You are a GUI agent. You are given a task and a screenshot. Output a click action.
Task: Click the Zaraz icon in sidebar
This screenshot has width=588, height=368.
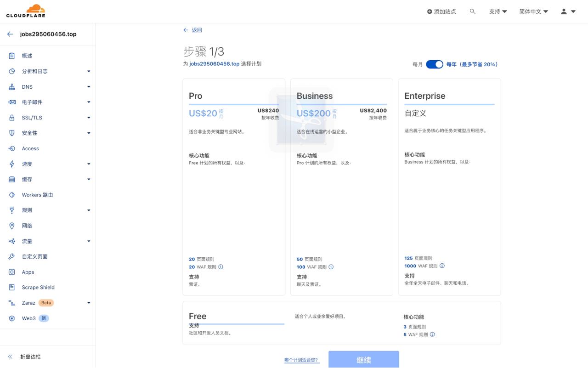coord(12,303)
